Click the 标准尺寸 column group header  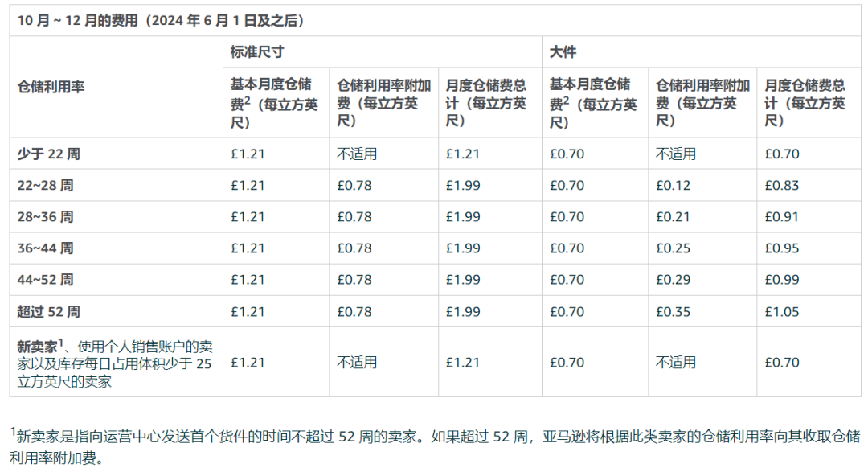tap(257, 52)
